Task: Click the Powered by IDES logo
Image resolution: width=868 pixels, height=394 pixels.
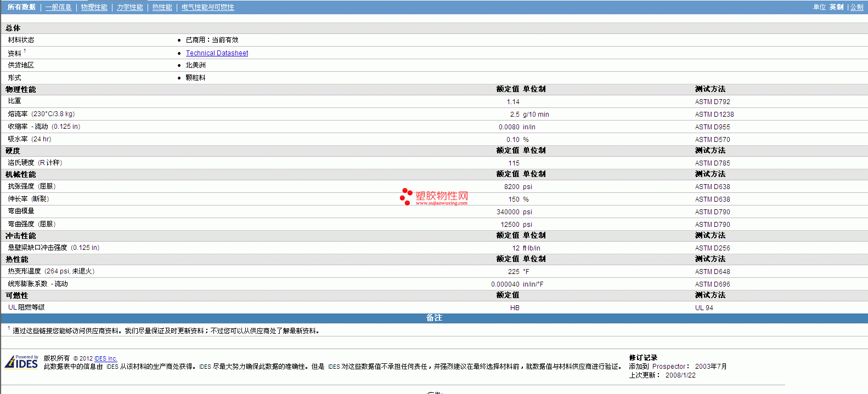Action: [21, 362]
